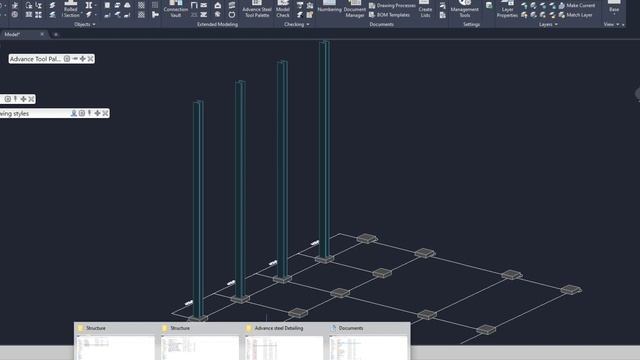
Task: Open Advance steel Detailing window preview
Action: 284,341
